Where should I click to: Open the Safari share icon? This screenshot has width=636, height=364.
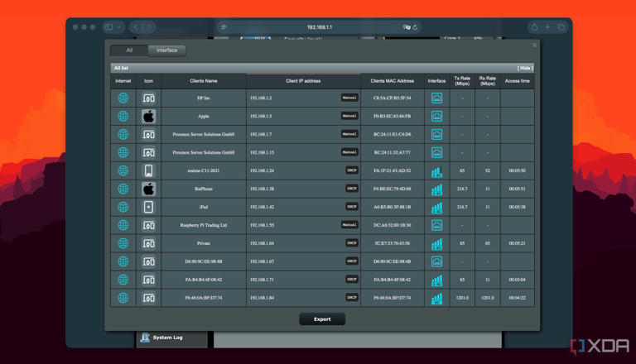pos(534,27)
